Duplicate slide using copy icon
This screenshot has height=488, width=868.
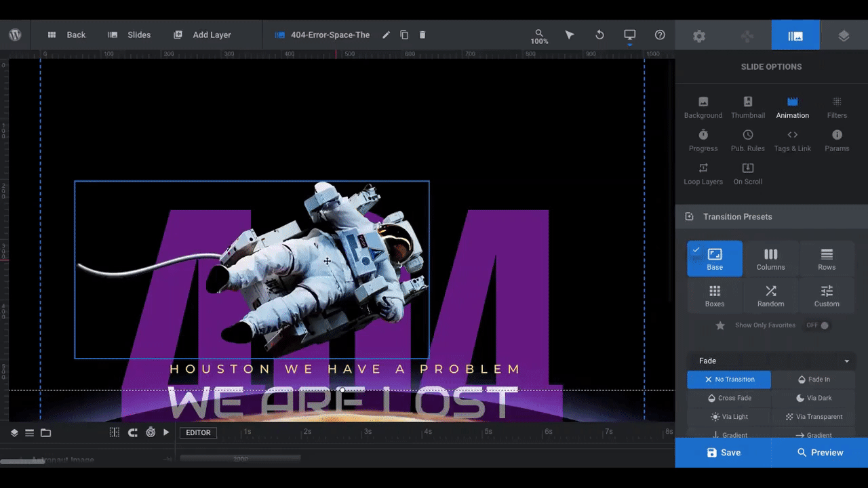click(404, 35)
